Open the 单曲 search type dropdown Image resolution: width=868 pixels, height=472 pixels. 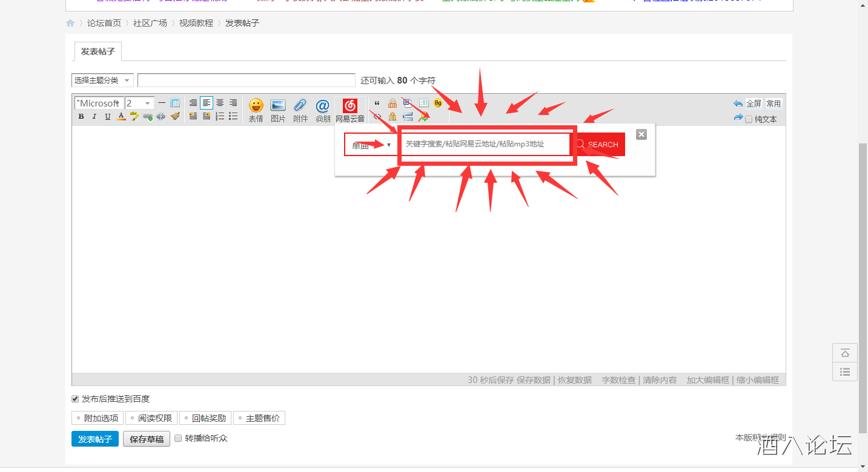[371, 145]
